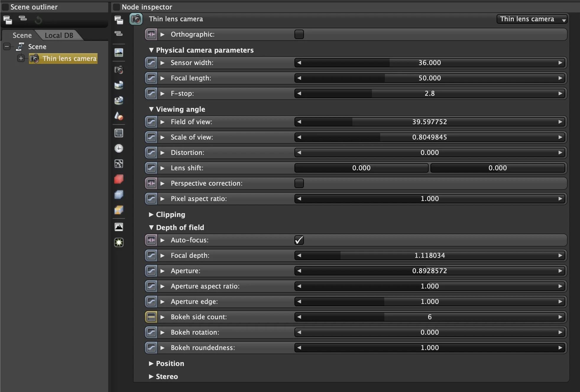Viewport: 580px width, 392px height.
Task: Expand the Clipping section
Action: point(152,215)
